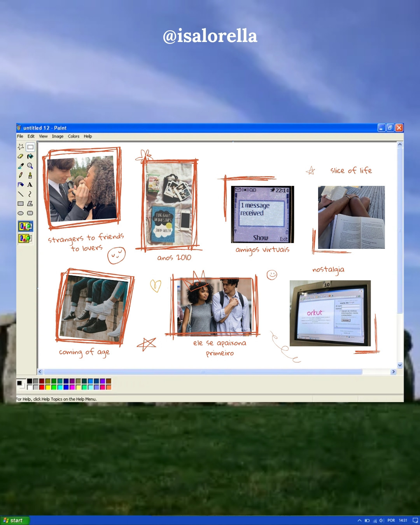Pick the straight Line tool
The image size is (420, 525).
pyautogui.click(x=21, y=194)
